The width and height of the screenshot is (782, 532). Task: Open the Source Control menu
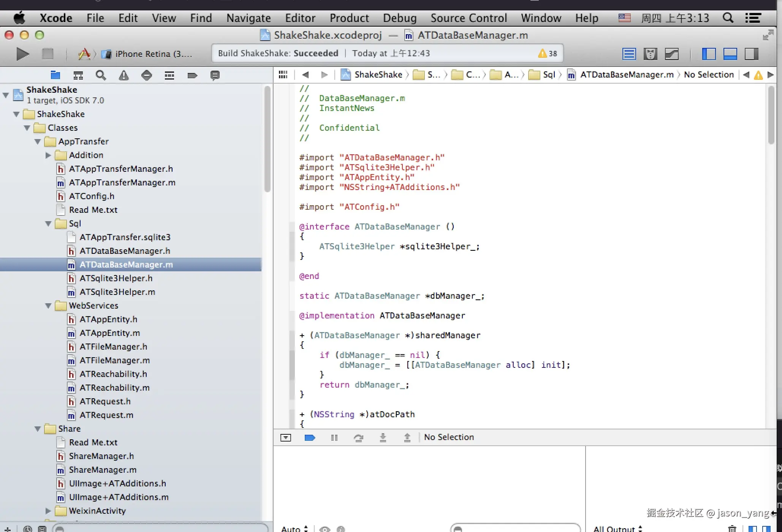point(469,18)
